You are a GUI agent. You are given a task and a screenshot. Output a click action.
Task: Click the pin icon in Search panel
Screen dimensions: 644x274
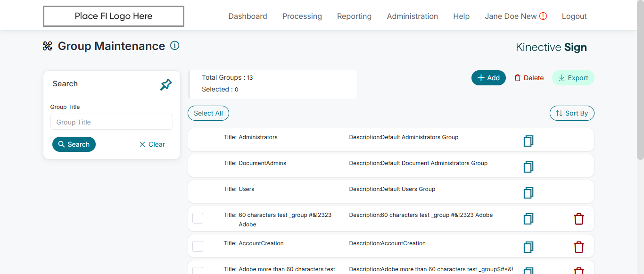166,85
